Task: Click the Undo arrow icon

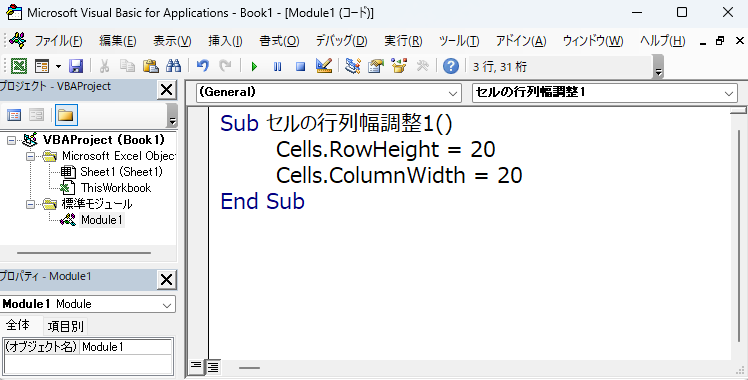Action: (x=203, y=66)
